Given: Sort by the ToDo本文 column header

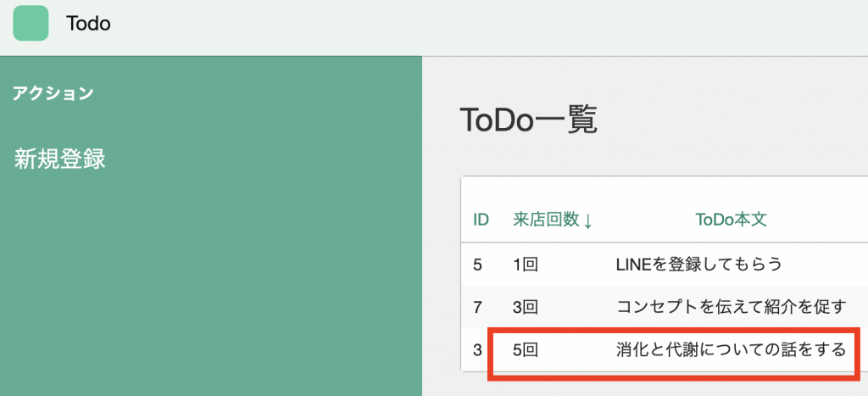Looking at the screenshot, I should [x=731, y=220].
